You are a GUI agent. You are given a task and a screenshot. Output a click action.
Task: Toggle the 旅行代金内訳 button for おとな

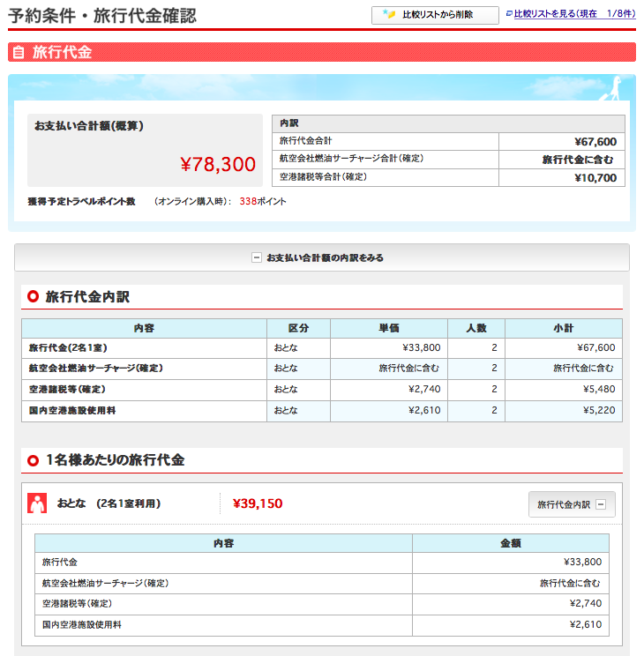pyautogui.click(x=572, y=504)
